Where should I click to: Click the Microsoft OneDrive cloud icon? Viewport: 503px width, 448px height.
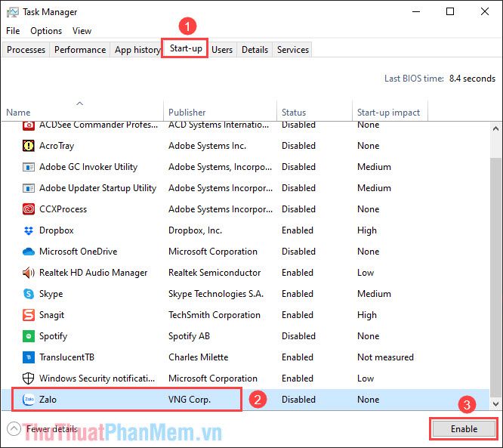tap(29, 252)
